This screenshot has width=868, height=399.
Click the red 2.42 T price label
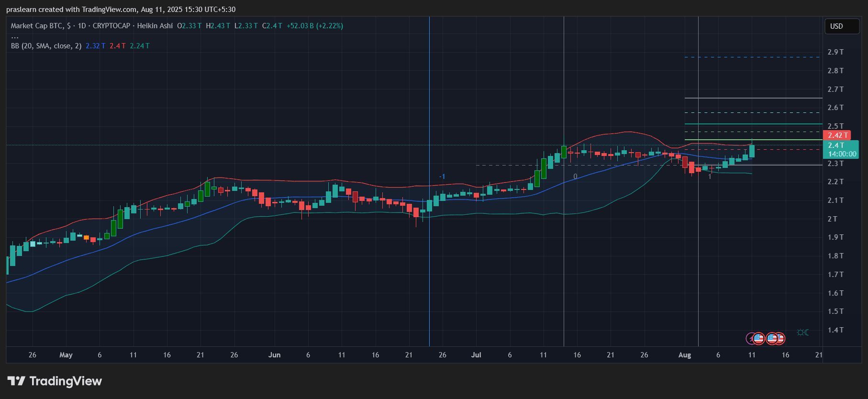tap(836, 135)
